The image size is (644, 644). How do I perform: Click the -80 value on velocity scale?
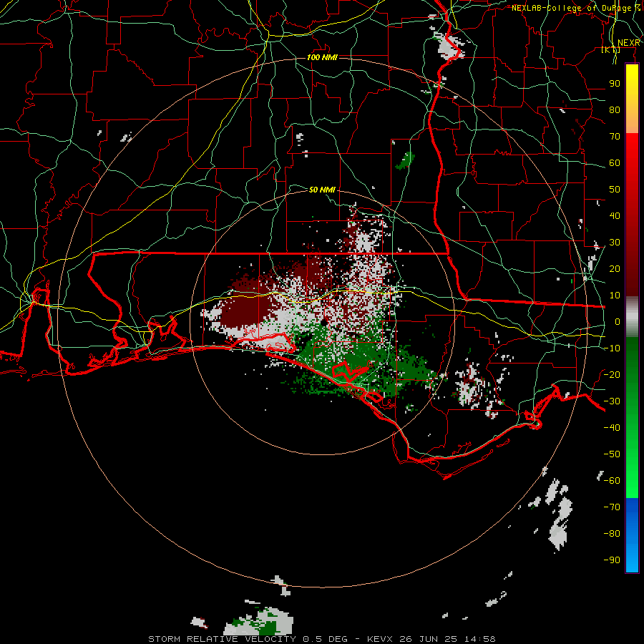[612, 534]
